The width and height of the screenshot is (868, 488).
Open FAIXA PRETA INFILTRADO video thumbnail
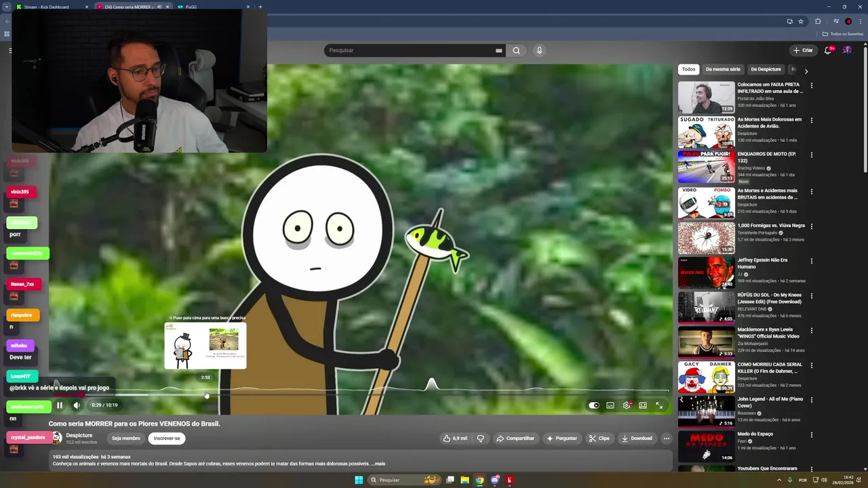706,98
